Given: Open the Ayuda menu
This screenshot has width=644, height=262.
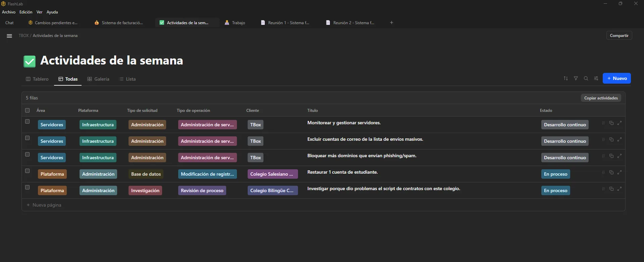Looking at the screenshot, I should click(52, 12).
